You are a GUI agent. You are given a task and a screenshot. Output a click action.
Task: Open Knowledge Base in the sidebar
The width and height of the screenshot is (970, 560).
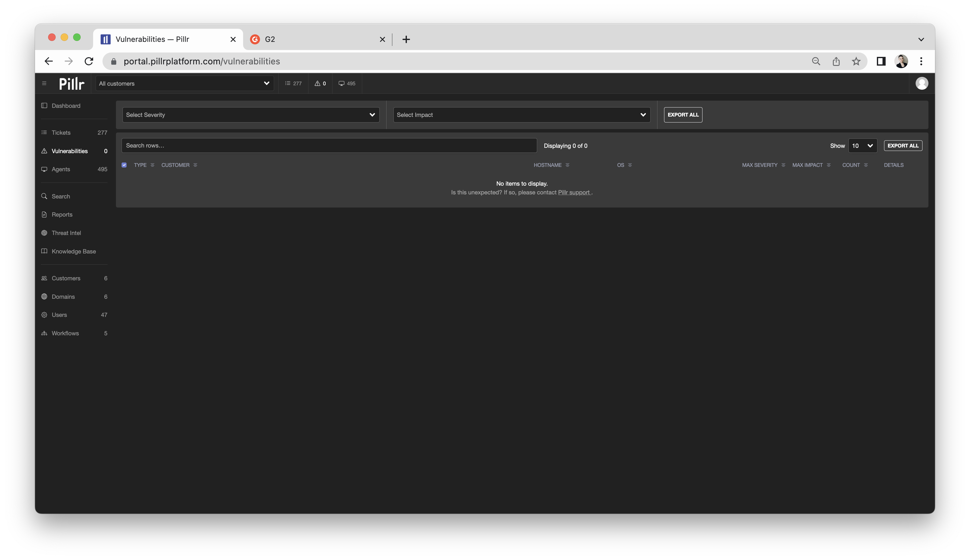point(74,252)
